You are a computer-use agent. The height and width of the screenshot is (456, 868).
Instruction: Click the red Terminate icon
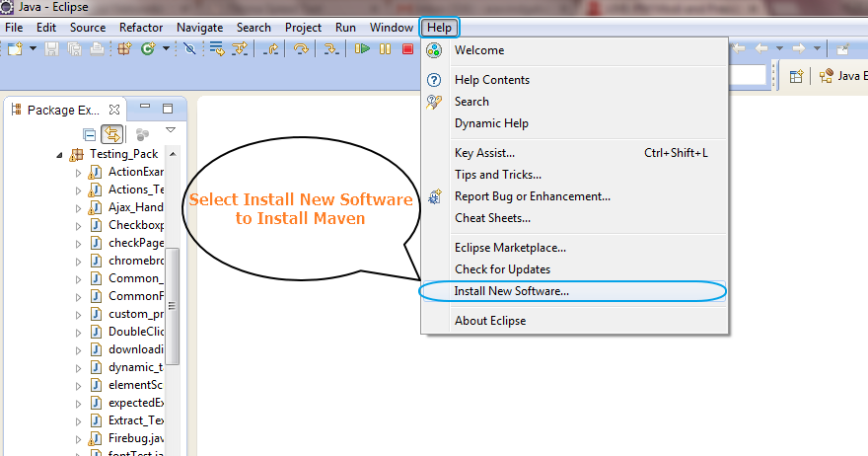[x=408, y=49]
